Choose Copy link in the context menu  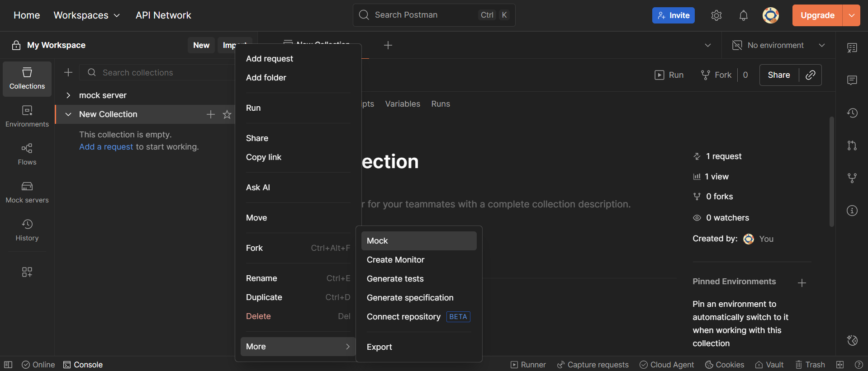click(298, 157)
